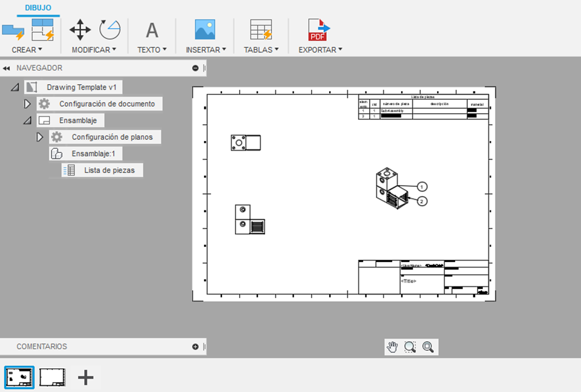
Task: Select Configuración de planos item
Action: 105,137
